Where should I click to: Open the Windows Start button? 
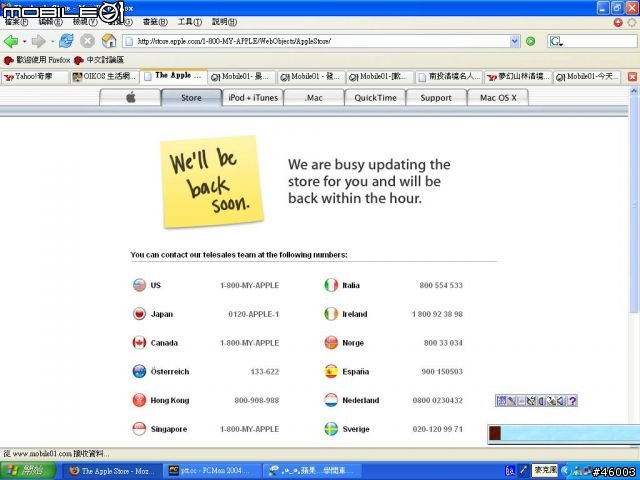27,471
